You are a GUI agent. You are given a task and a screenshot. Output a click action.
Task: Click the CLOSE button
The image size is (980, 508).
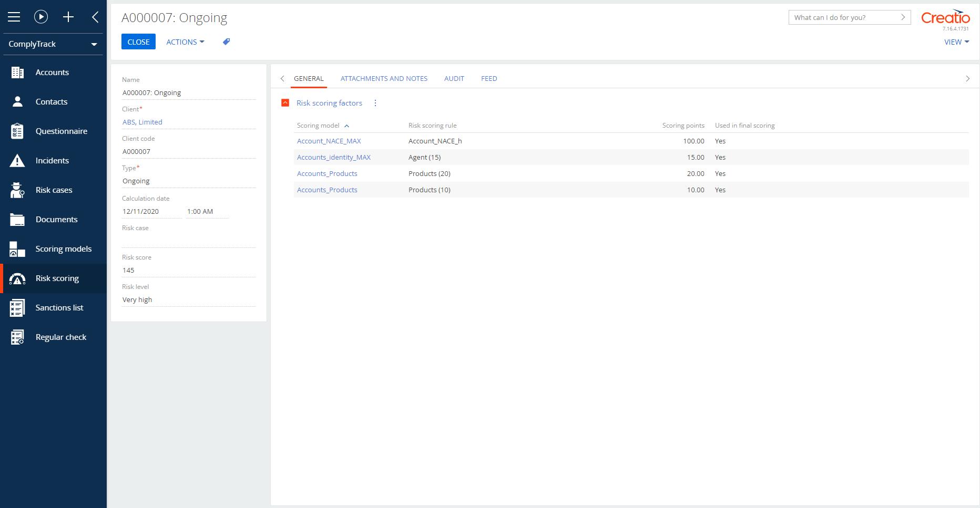[138, 42]
